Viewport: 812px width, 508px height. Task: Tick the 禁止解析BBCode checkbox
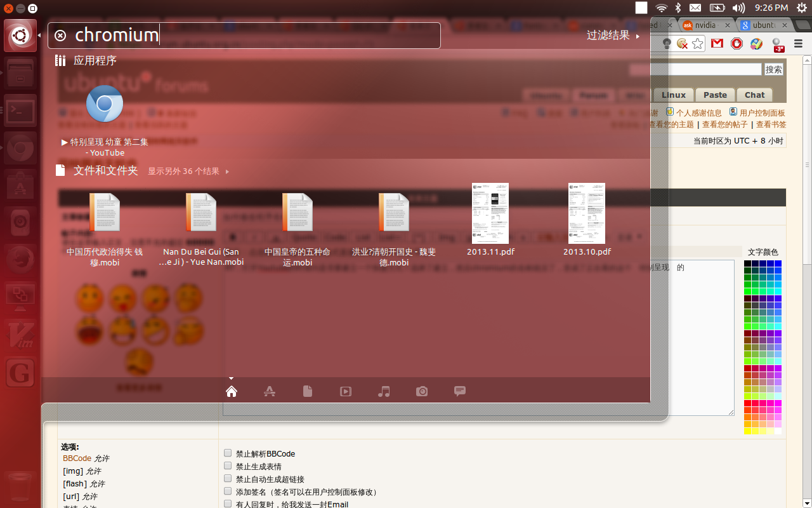pyautogui.click(x=228, y=453)
